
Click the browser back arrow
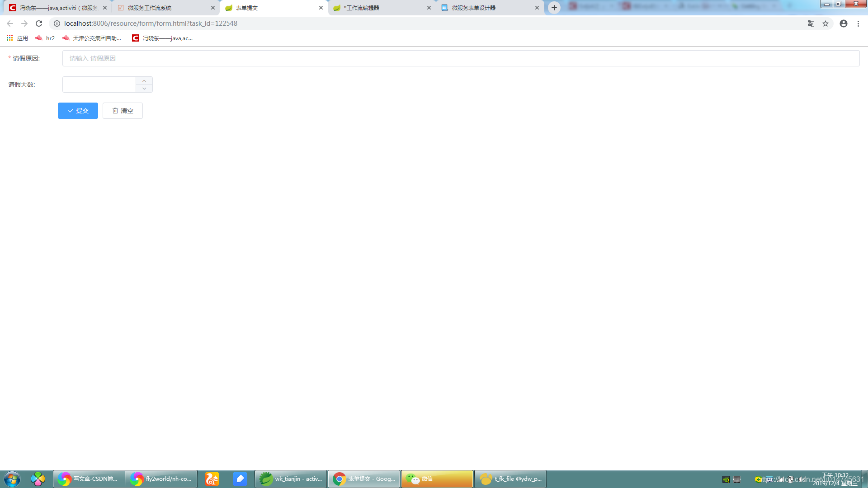point(10,23)
